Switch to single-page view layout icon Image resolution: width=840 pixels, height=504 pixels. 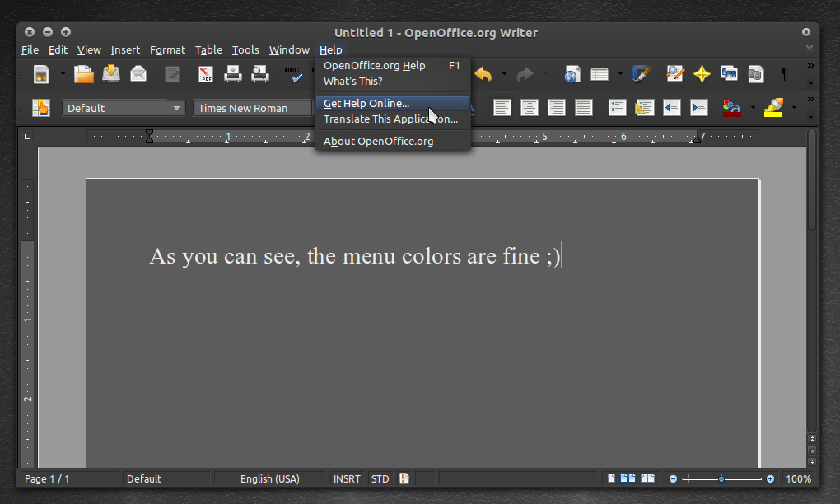click(611, 478)
